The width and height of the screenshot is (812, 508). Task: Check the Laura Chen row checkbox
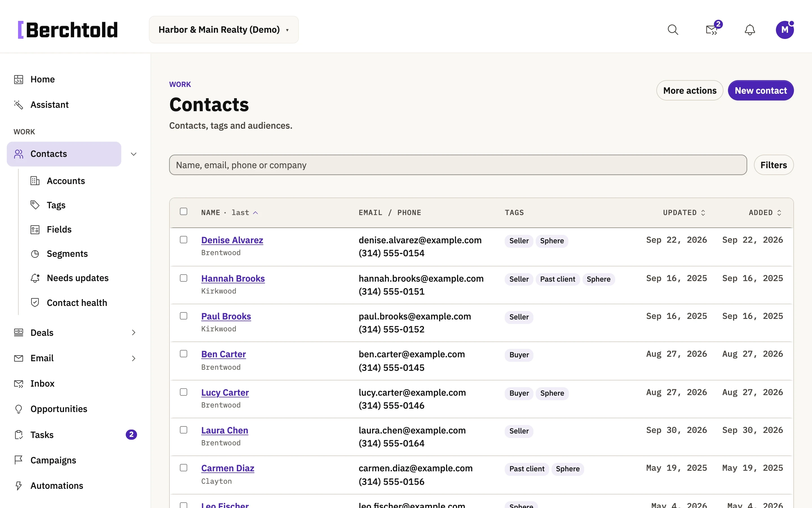[x=184, y=430]
